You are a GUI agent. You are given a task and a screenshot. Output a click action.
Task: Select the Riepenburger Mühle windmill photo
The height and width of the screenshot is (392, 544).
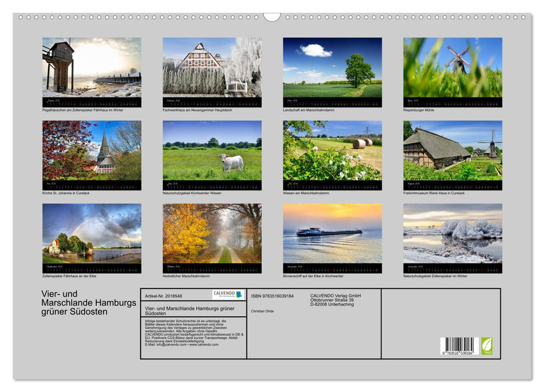tap(453, 68)
